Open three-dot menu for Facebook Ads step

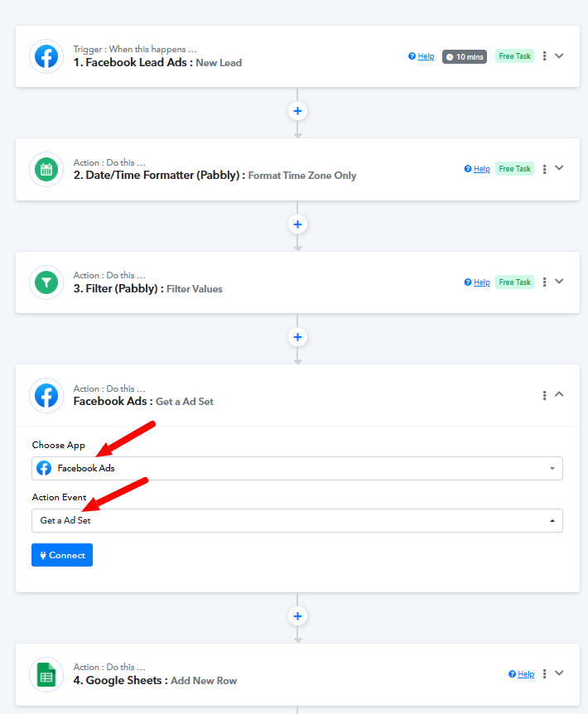point(544,395)
